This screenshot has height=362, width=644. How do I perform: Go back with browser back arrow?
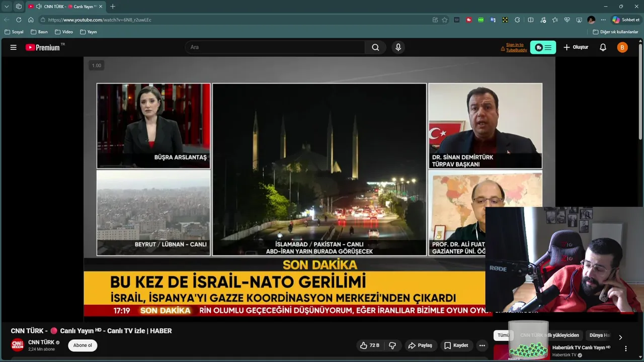pyautogui.click(x=7, y=20)
